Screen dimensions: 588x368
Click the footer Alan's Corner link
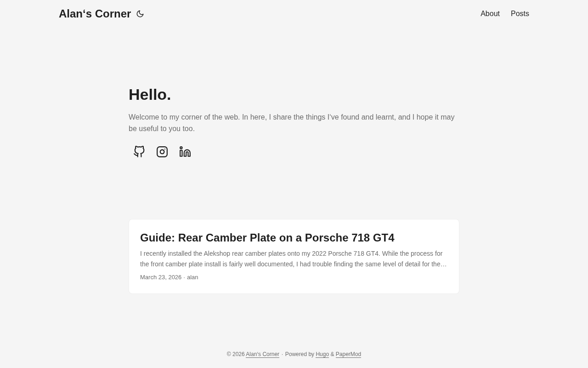point(262,354)
